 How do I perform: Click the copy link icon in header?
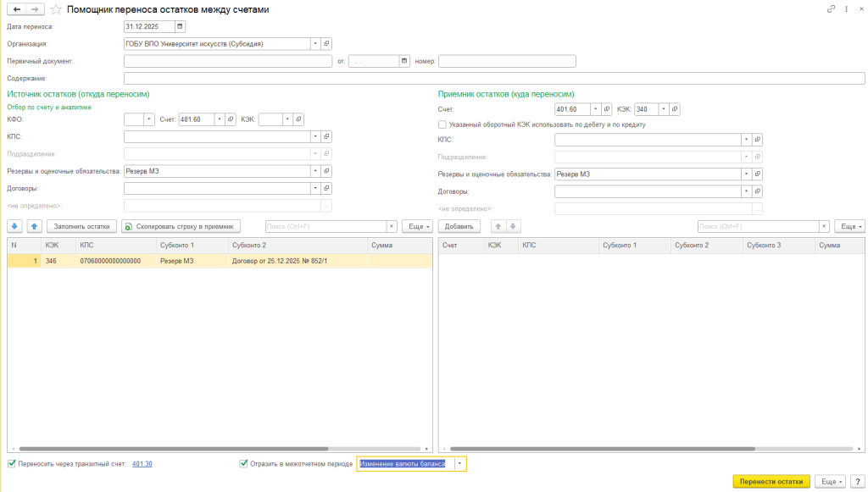click(831, 8)
